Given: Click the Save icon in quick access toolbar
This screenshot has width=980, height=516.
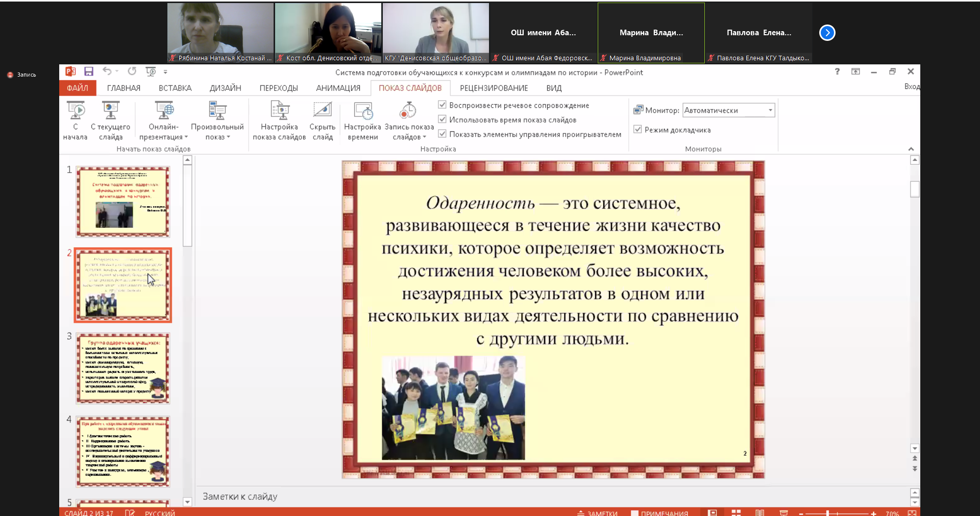Looking at the screenshot, I should pyautogui.click(x=89, y=72).
